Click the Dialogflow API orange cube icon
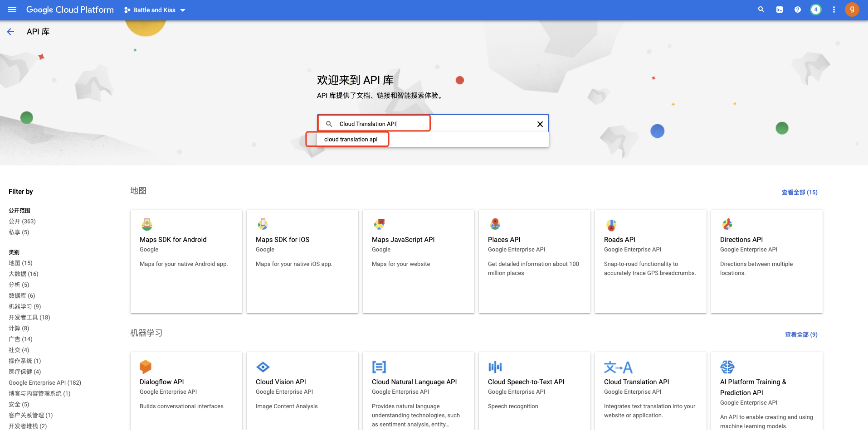This screenshot has width=868, height=430. click(x=146, y=367)
